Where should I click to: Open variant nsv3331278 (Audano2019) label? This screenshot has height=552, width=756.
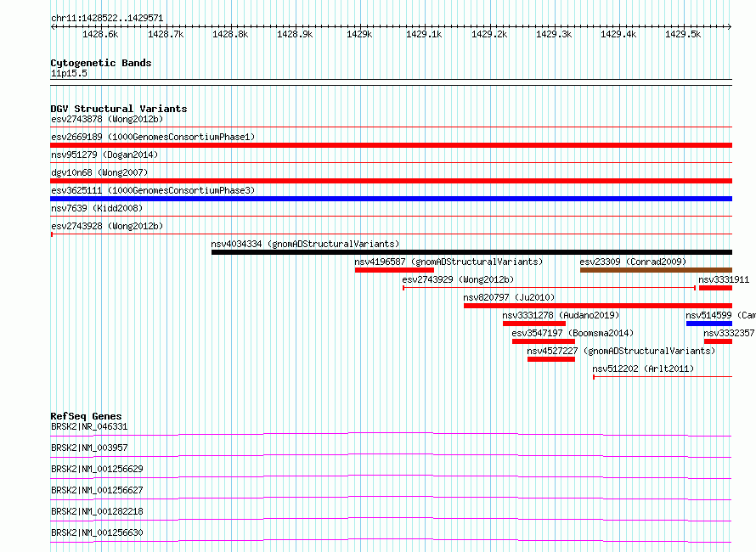(561, 315)
